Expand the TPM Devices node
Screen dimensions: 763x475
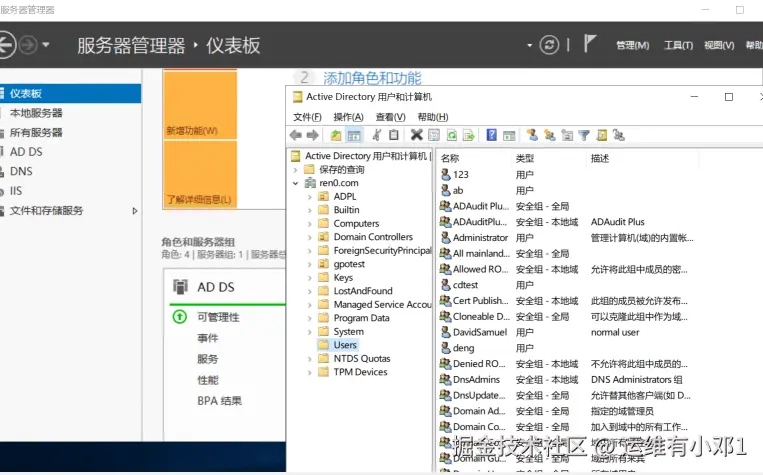310,372
